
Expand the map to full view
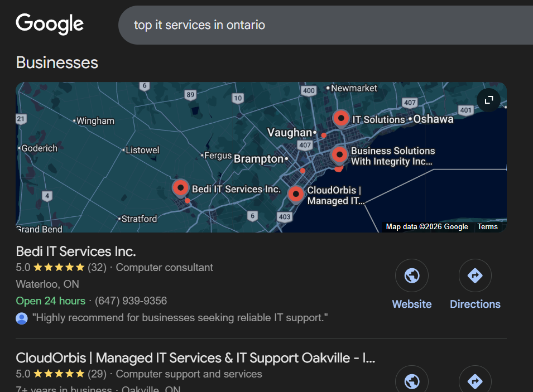pos(489,100)
